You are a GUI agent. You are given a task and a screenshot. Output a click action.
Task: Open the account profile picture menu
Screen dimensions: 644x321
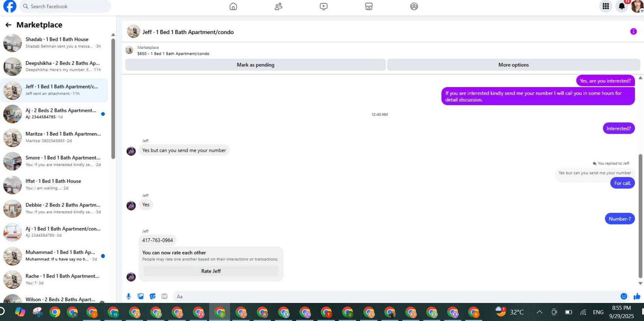pos(637,6)
